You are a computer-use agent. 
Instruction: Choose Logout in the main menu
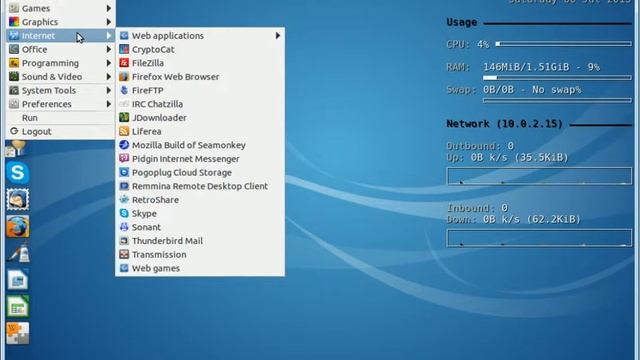(60, 131)
